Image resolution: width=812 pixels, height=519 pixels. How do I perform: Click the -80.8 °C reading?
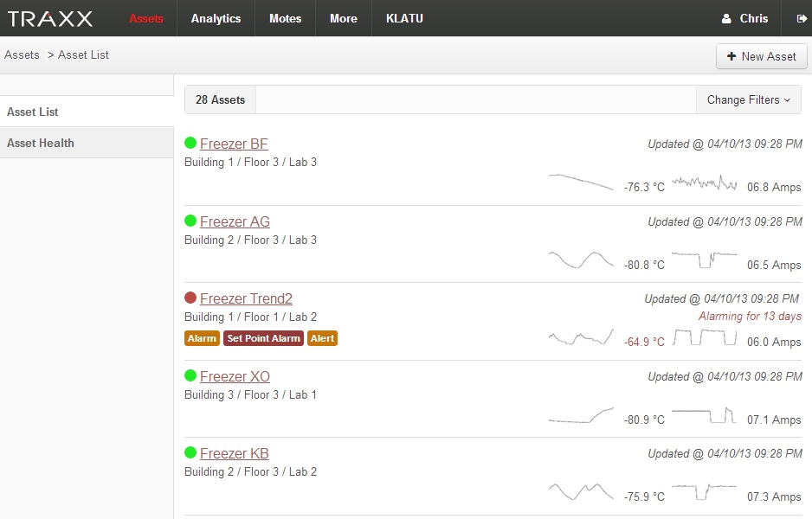[x=644, y=265]
